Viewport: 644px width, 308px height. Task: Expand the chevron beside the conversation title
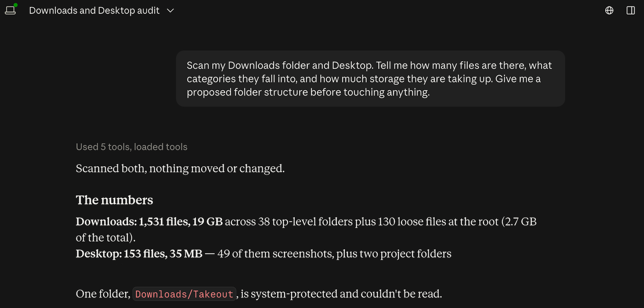click(x=170, y=11)
